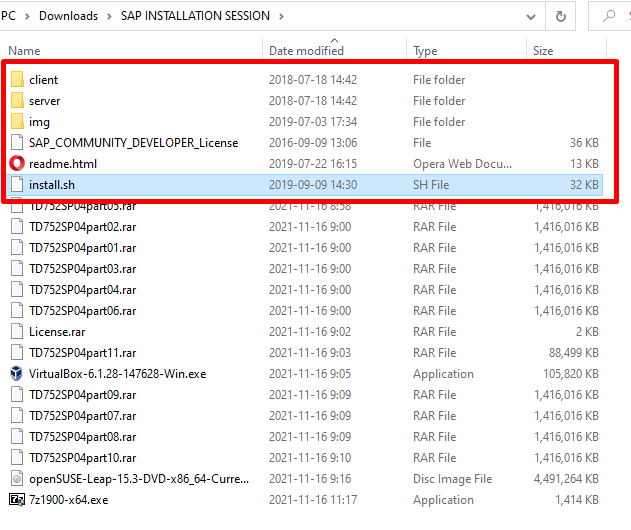Select License.rar file name

(x=57, y=332)
